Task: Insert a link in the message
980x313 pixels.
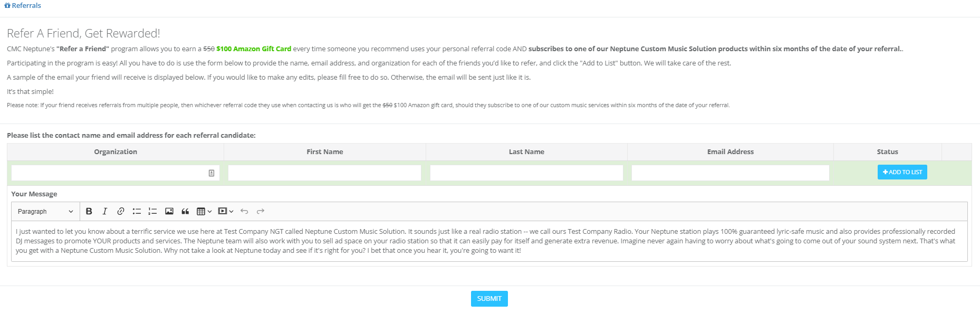Action: click(121, 211)
